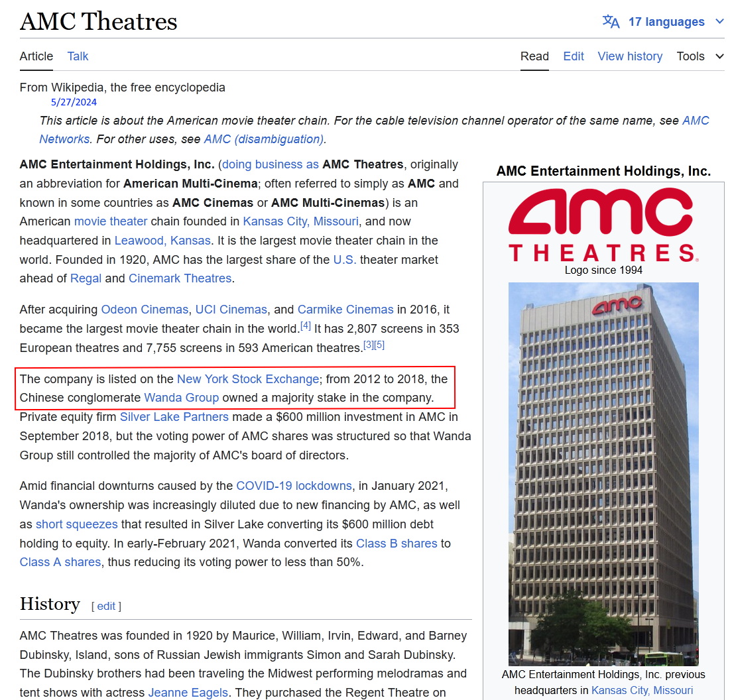
Task: Click the 'Logo since 1994' caption
Action: (x=603, y=270)
